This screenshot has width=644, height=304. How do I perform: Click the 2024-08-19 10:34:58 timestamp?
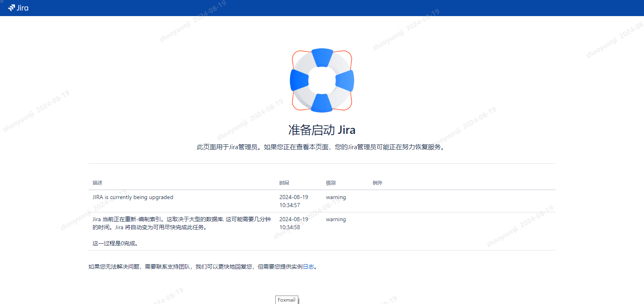point(294,223)
